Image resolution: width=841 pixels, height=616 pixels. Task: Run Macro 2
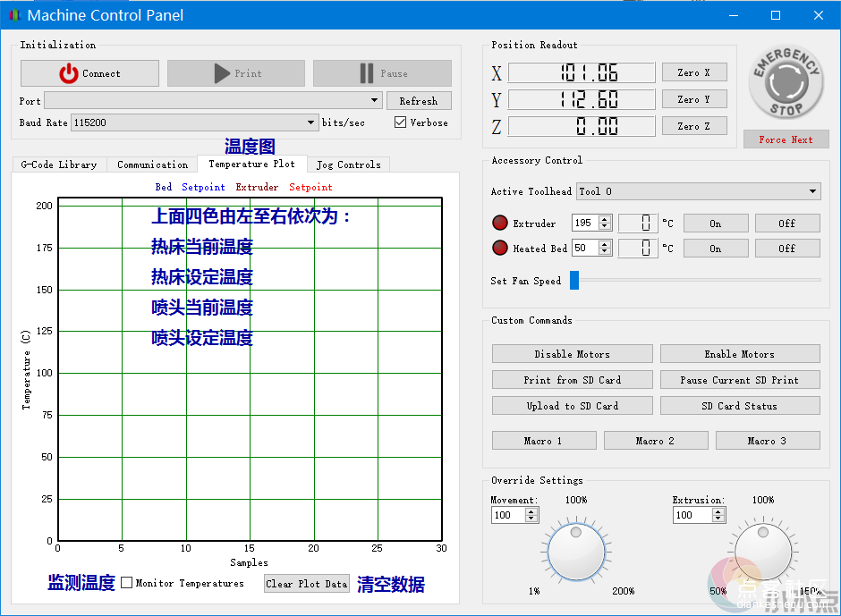[656, 441]
